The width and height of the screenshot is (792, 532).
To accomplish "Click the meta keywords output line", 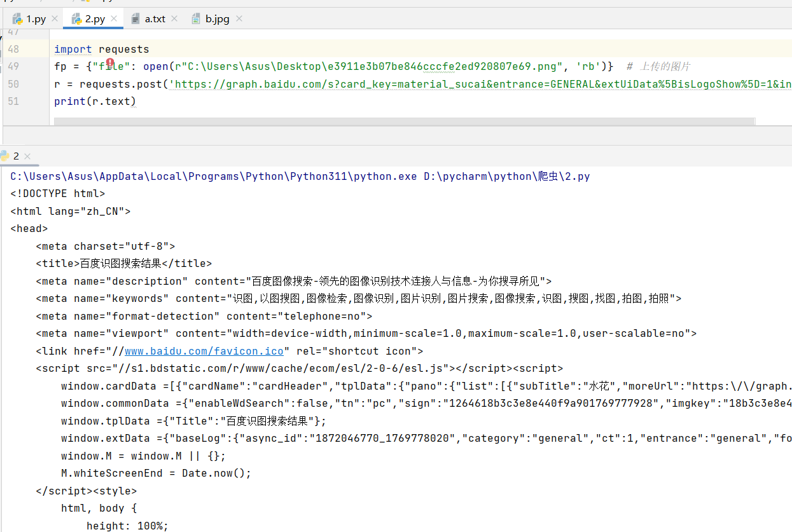I will pyautogui.click(x=359, y=298).
